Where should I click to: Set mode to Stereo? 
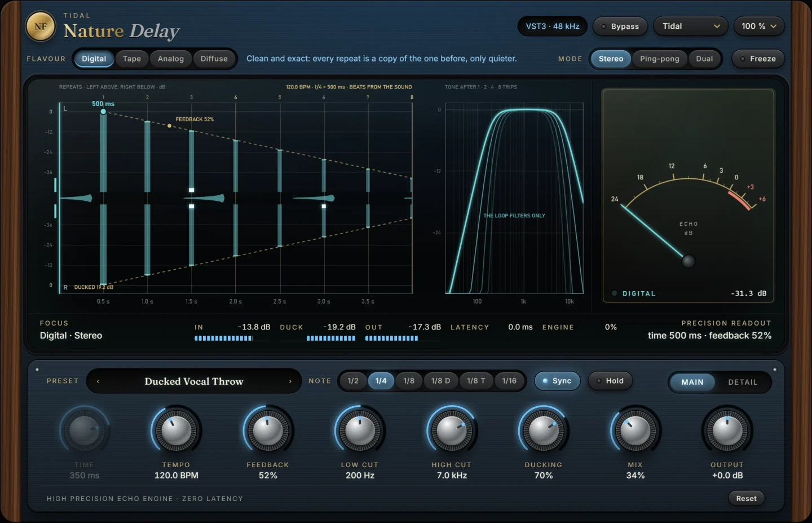click(x=611, y=59)
